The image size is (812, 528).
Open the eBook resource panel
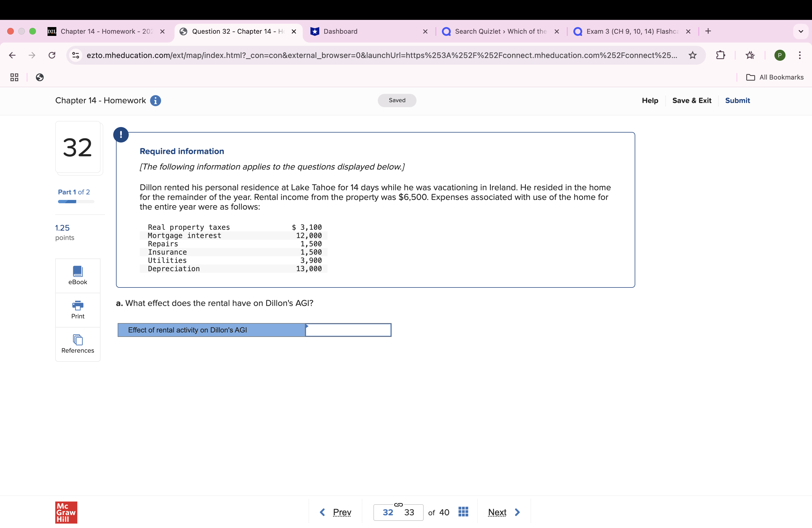pyautogui.click(x=77, y=275)
